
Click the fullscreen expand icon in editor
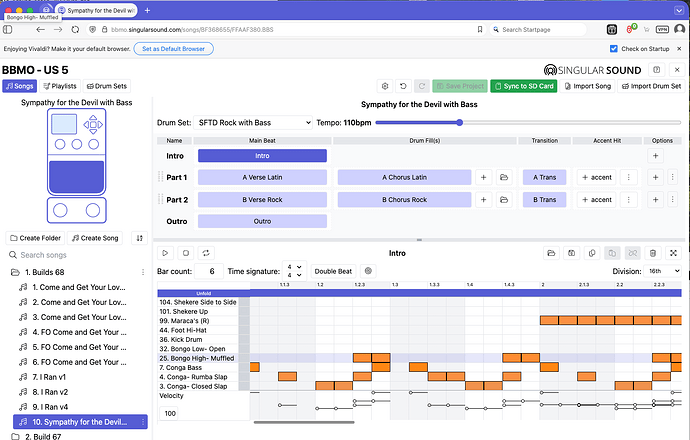(674, 254)
